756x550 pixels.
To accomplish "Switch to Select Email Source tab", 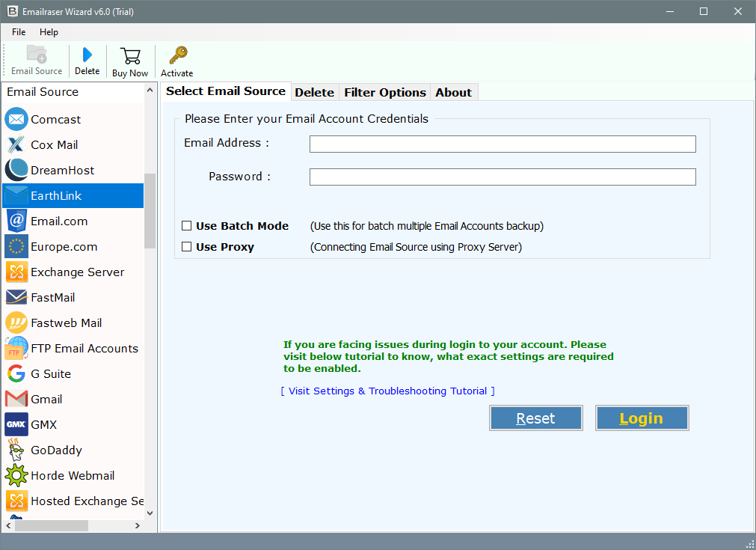I will 226,91.
